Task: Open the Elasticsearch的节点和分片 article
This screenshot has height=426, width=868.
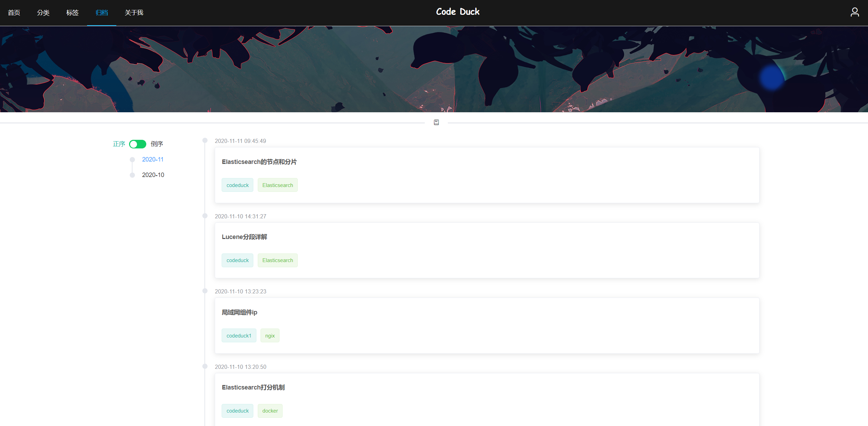Action: [259, 162]
